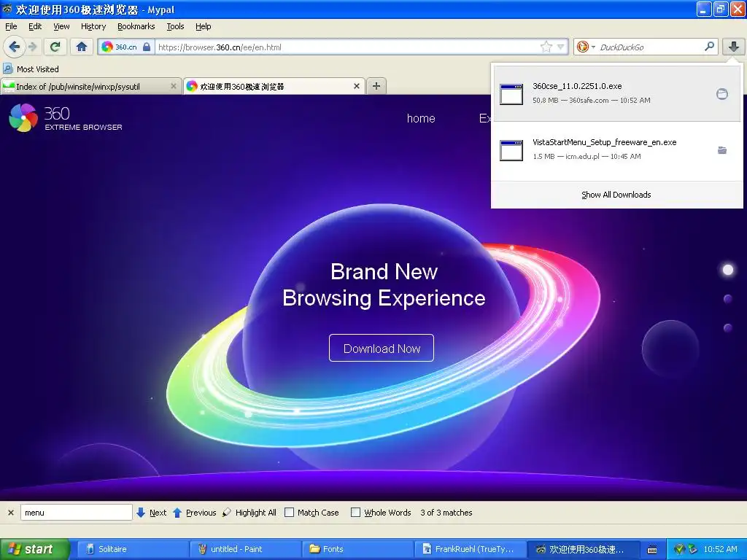Open containing folder for VistaStartMenu download
The height and width of the screenshot is (560, 747).
point(722,150)
